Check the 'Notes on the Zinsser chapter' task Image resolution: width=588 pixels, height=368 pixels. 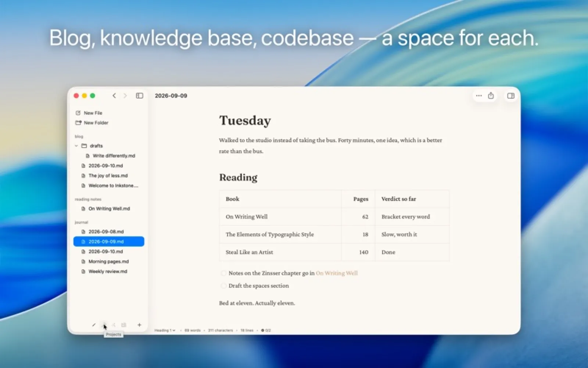tap(223, 273)
